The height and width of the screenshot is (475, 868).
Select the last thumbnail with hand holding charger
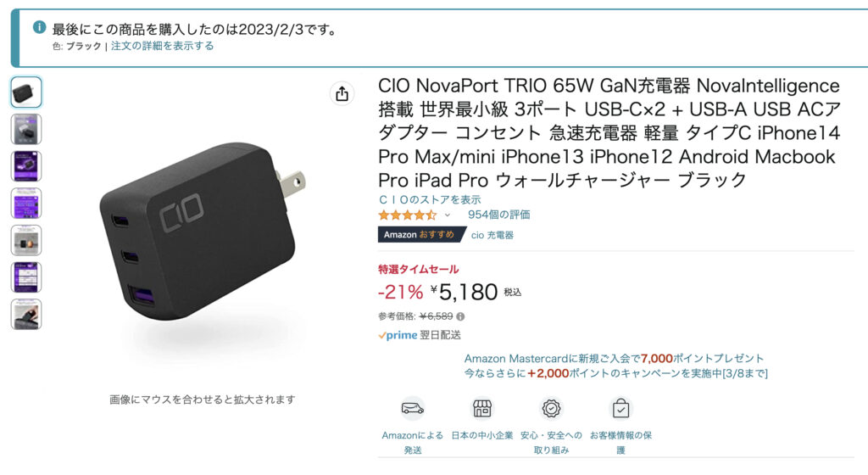(26, 314)
